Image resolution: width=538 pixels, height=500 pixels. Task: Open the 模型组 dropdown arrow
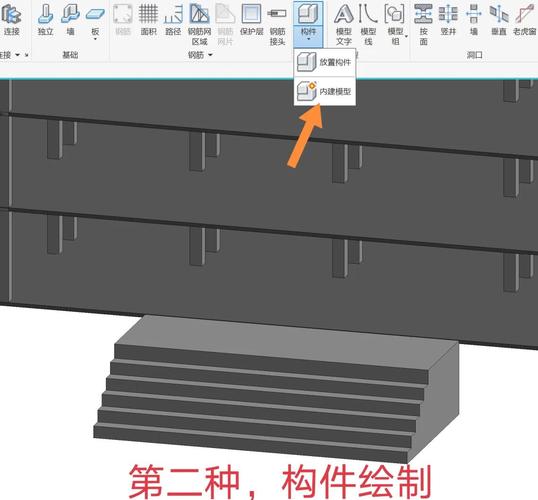[x=406, y=36]
